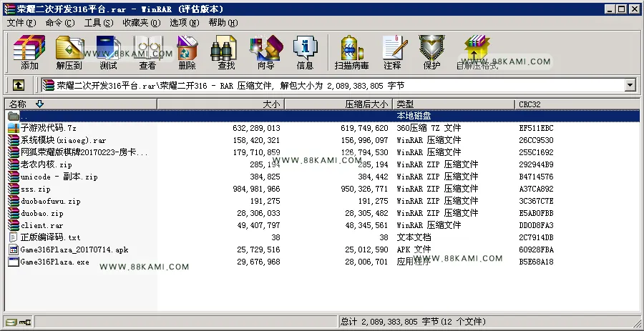Open the 查找 (Find) binoculars tool
Viewport: 644px width, 331px height.
click(226, 52)
